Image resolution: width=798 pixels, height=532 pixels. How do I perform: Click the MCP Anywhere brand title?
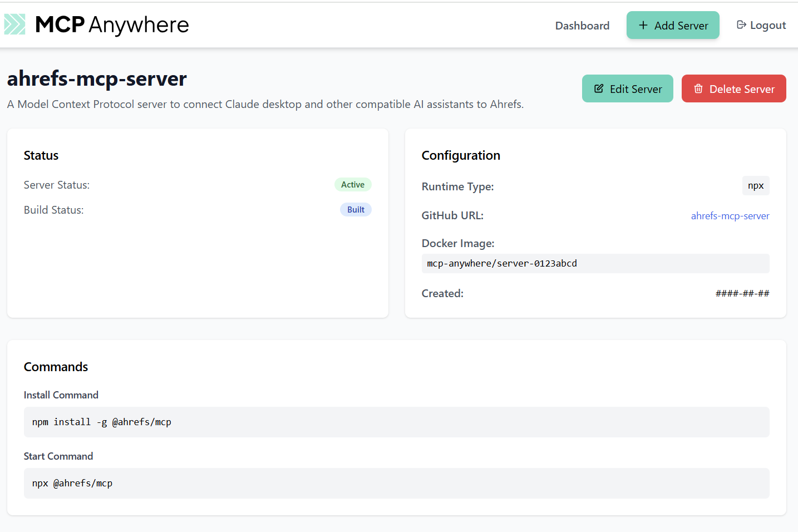[x=112, y=25]
